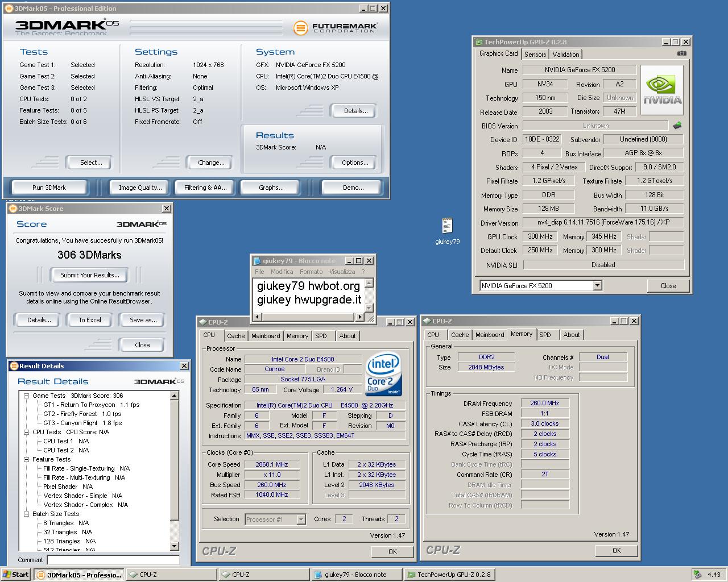The image size is (728, 582).
Task: Click the Result Details vertical scrollbar down arrow
Action: [175, 546]
